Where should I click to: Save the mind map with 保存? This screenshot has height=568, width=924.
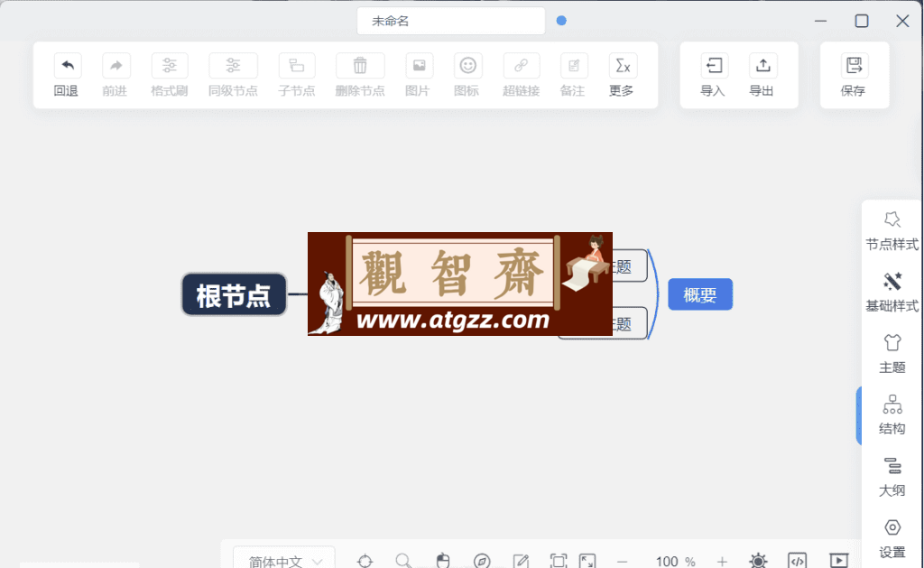click(854, 66)
